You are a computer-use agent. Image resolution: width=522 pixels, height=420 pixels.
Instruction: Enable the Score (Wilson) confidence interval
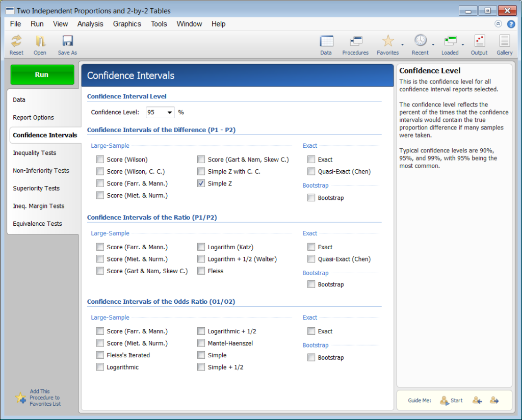tap(100, 159)
